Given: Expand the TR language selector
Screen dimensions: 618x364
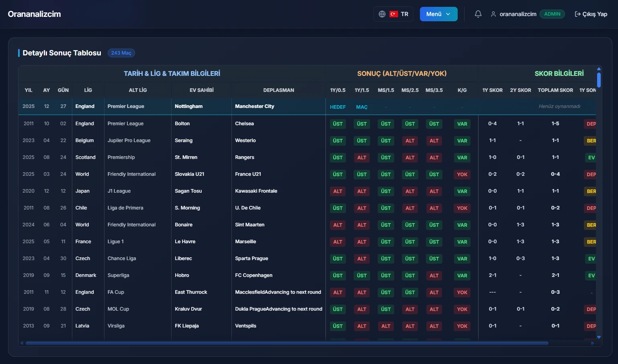Looking at the screenshot, I should click(x=404, y=14).
